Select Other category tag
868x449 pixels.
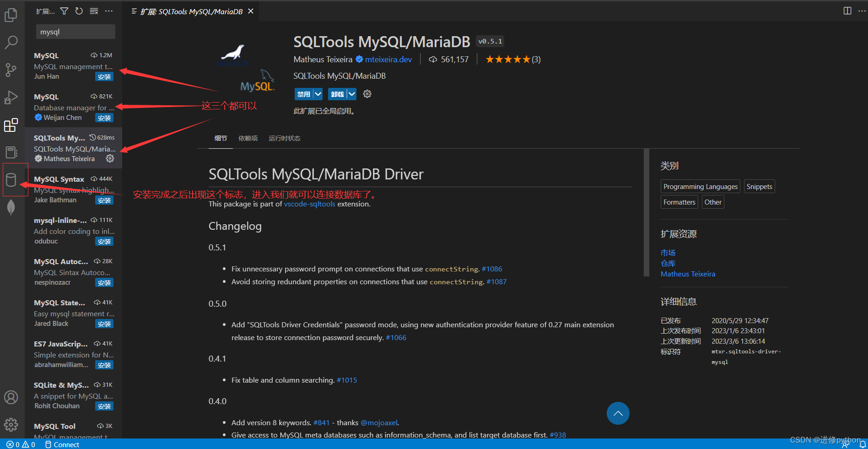point(713,202)
